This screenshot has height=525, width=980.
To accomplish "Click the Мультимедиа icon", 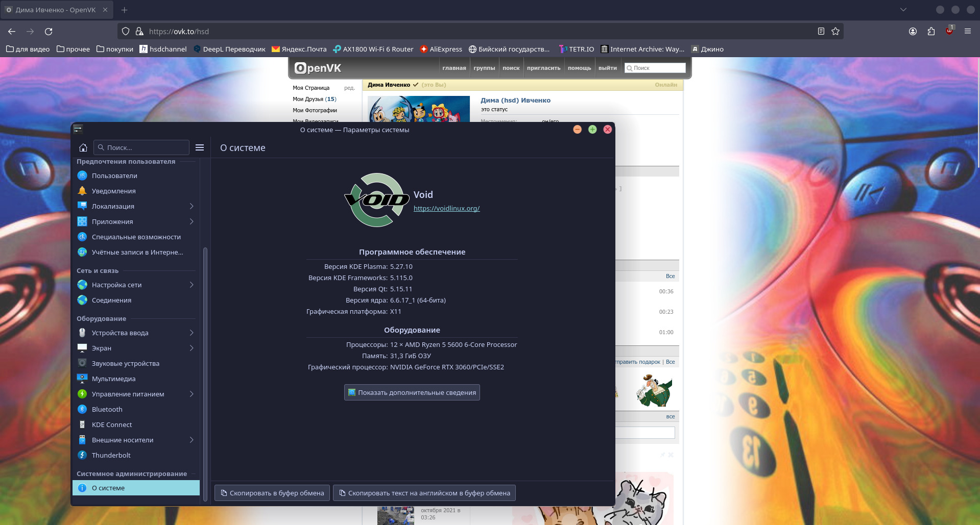I will [82, 379].
